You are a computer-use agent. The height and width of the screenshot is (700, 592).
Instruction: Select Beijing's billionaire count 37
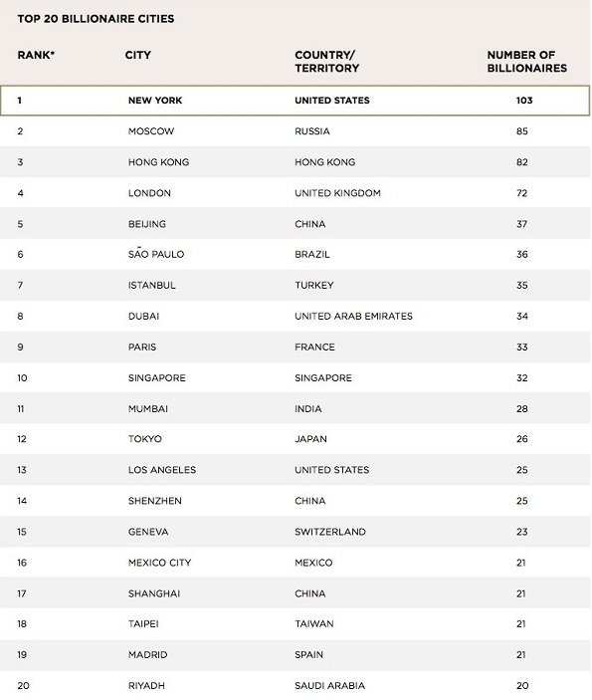coord(522,224)
